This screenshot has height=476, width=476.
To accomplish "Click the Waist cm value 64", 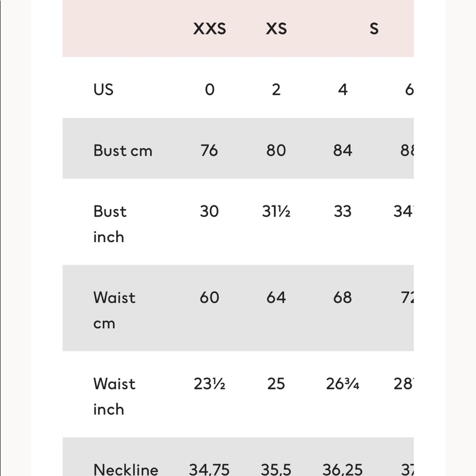I will (x=276, y=297).
